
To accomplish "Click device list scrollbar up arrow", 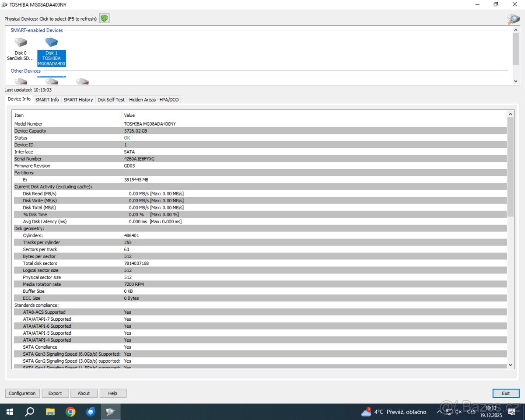I will (x=516, y=30).
